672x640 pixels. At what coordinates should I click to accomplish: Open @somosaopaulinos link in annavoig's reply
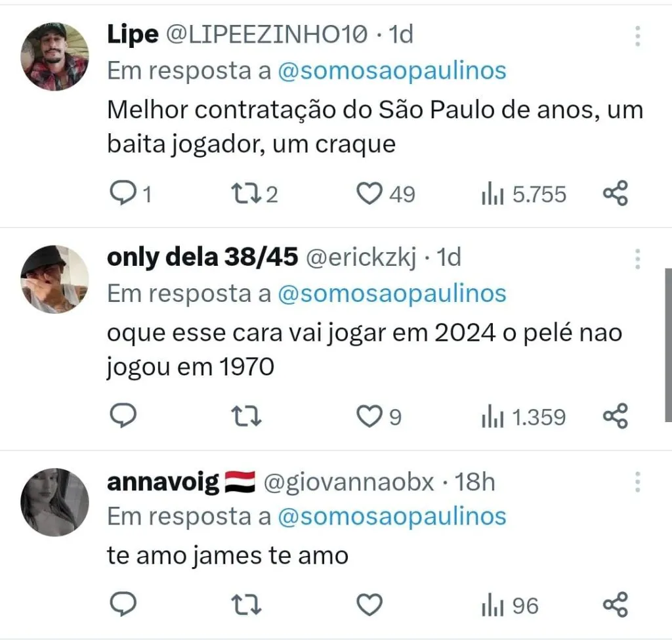coord(392,516)
